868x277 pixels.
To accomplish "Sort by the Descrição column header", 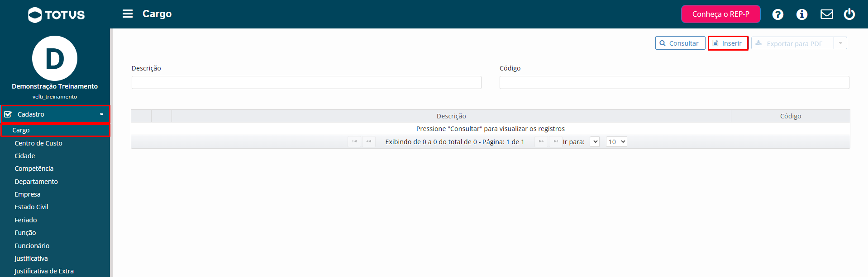I will tap(451, 116).
